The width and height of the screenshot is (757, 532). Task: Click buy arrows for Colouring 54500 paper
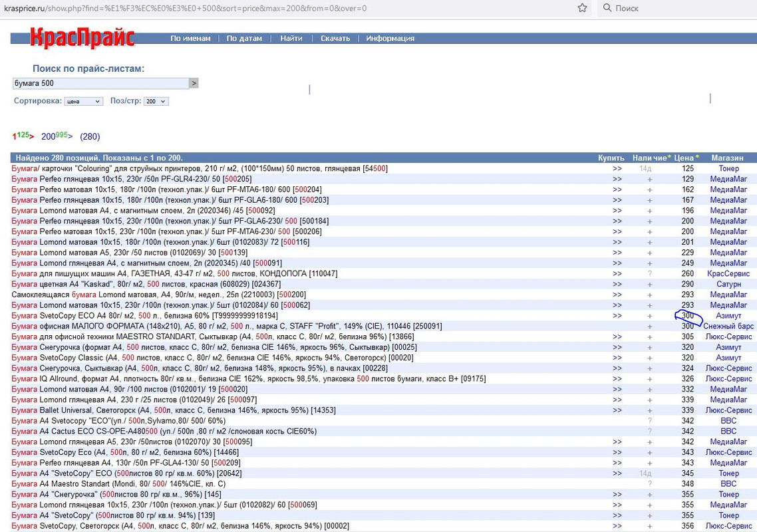click(x=617, y=168)
